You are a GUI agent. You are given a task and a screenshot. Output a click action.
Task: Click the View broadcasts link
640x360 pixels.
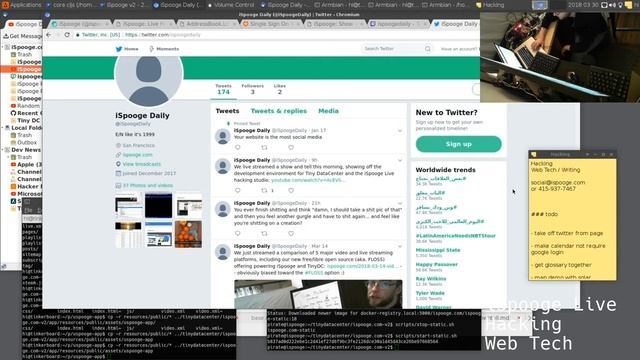pos(142,164)
